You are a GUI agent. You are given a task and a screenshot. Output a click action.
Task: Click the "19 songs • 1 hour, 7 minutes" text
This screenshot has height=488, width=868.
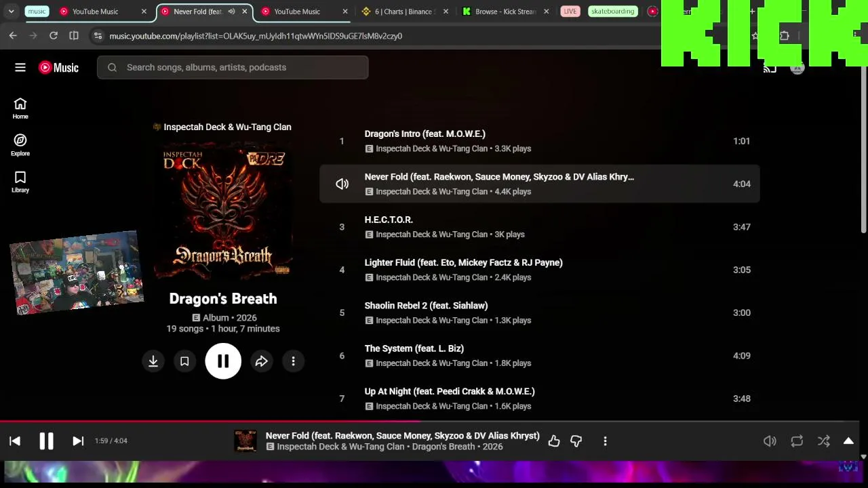click(x=223, y=329)
